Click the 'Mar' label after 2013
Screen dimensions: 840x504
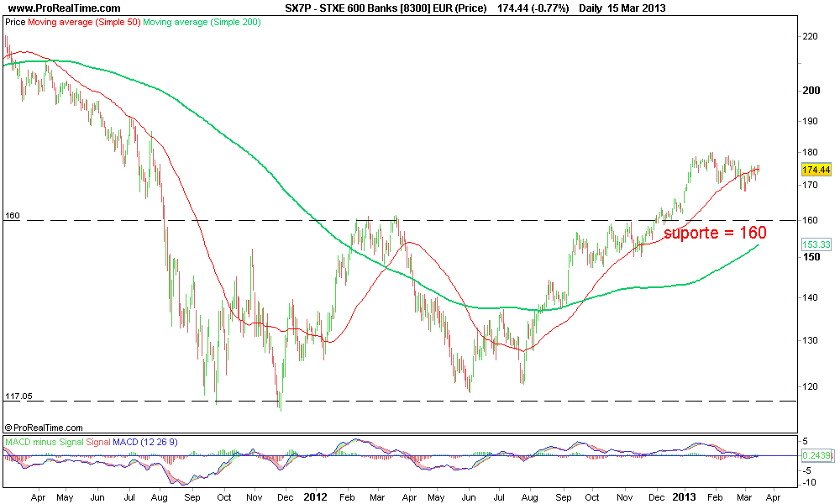(x=744, y=497)
